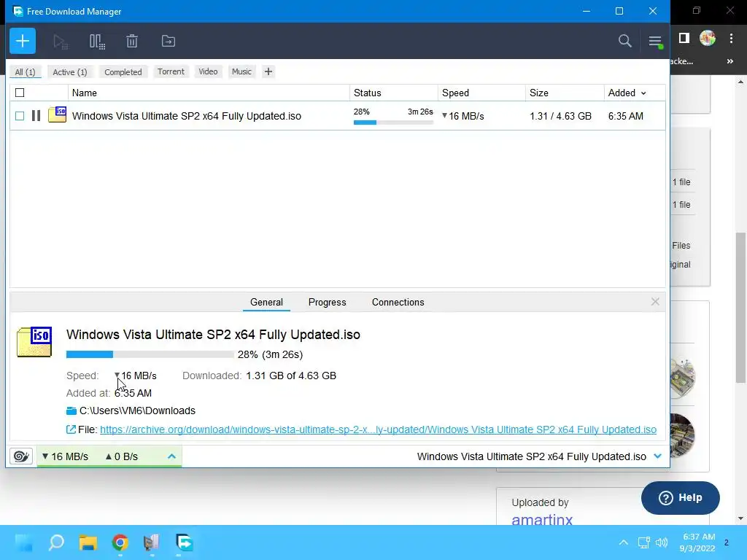
Task: Click the Help button on the browser page
Action: [681, 497]
